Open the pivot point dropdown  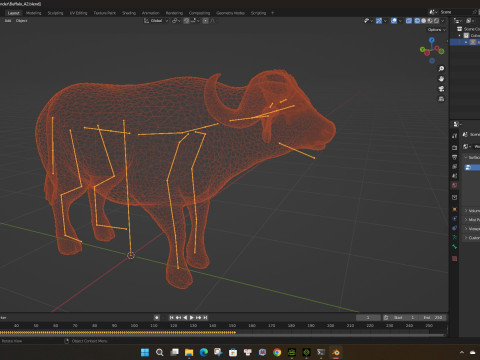(176, 21)
